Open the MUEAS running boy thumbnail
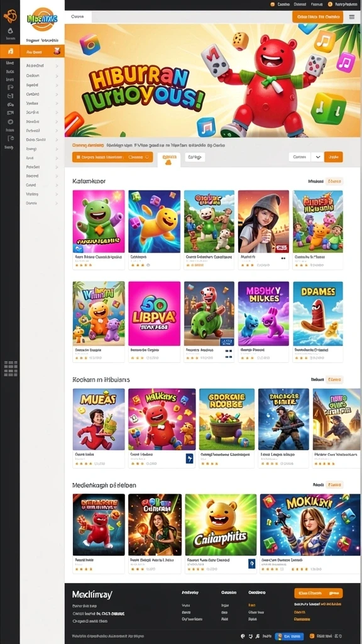 (x=99, y=419)
